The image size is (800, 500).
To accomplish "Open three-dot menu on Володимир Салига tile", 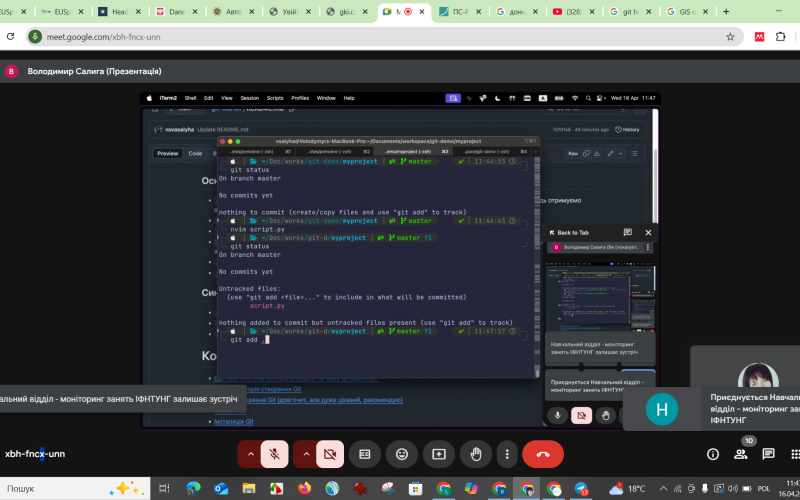I will pyautogui.click(x=647, y=247).
